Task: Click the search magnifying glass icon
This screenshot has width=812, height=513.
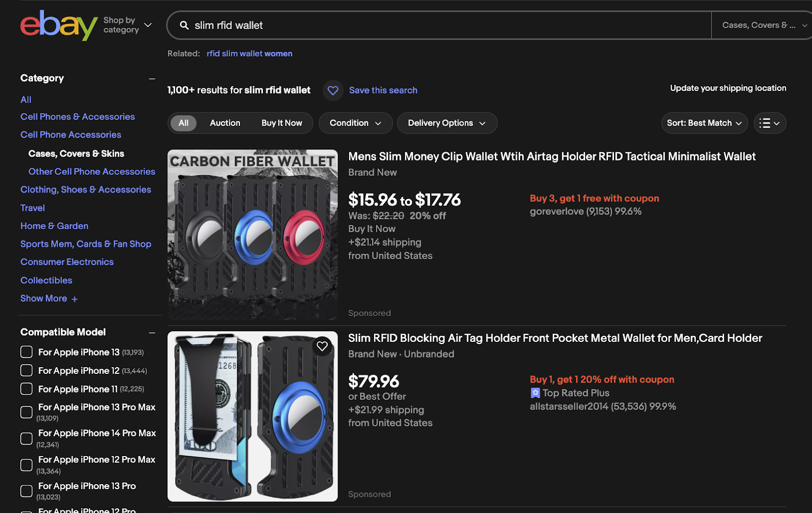Action: pyautogui.click(x=184, y=25)
